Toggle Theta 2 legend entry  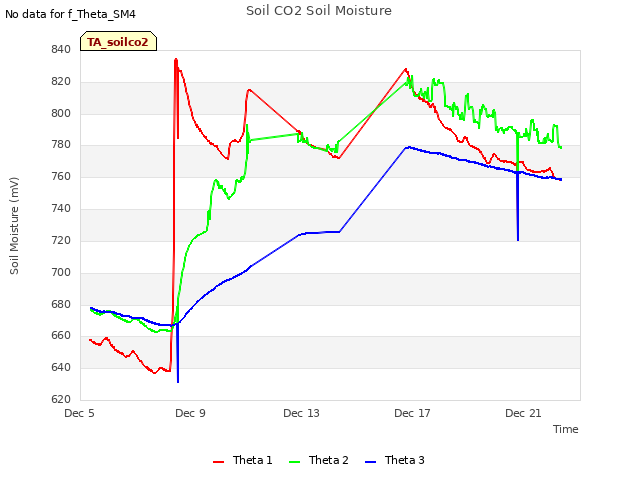click(319, 460)
